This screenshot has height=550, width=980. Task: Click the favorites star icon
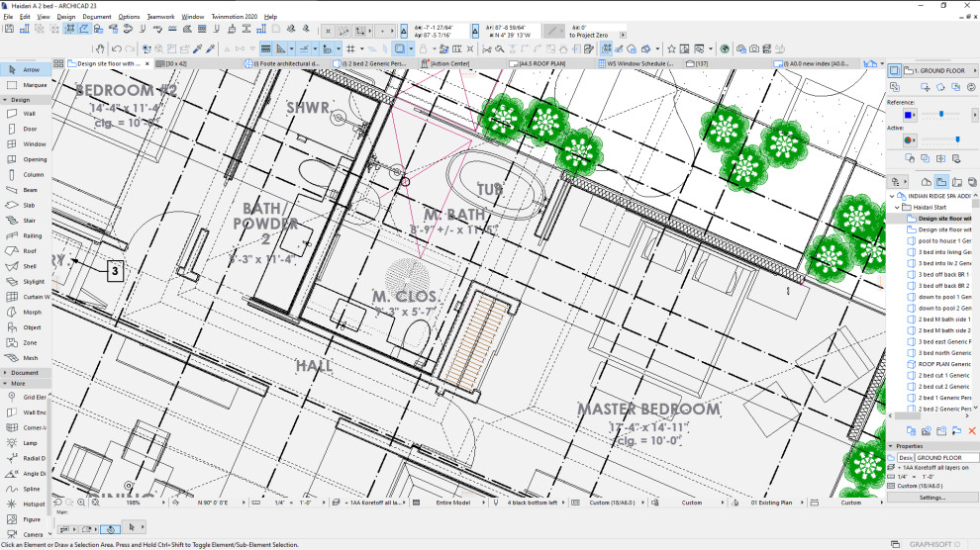tap(671, 48)
